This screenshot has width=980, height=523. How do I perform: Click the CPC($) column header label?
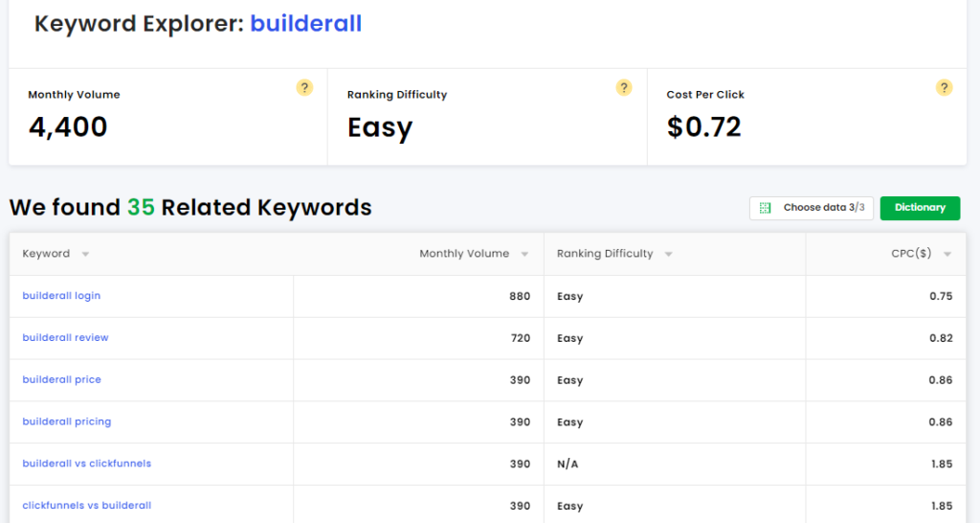coord(911,254)
